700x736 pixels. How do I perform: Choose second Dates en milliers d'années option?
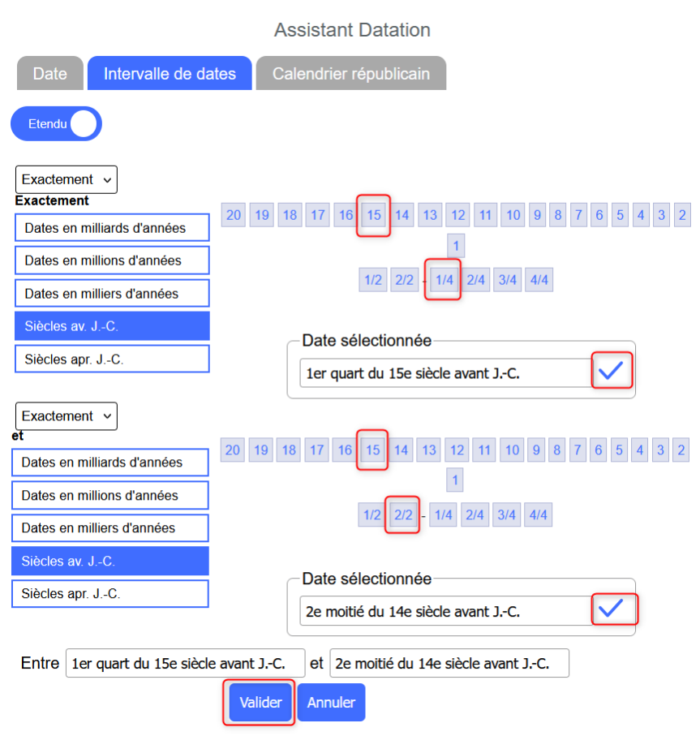(x=110, y=528)
